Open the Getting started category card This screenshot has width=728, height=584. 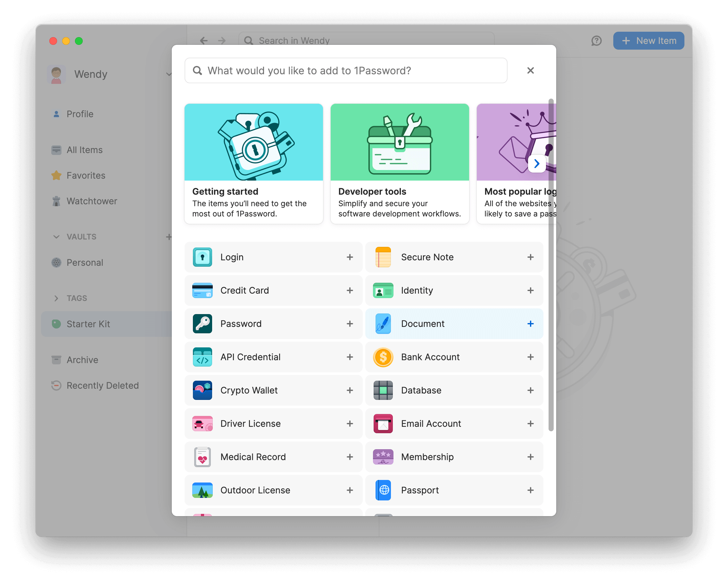click(x=253, y=164)
